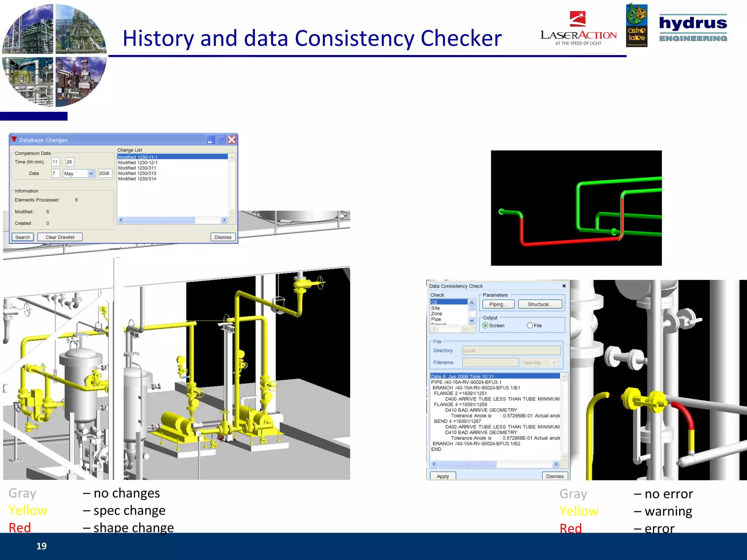Click results vertical scroll up arrow

tap(564, 377)
